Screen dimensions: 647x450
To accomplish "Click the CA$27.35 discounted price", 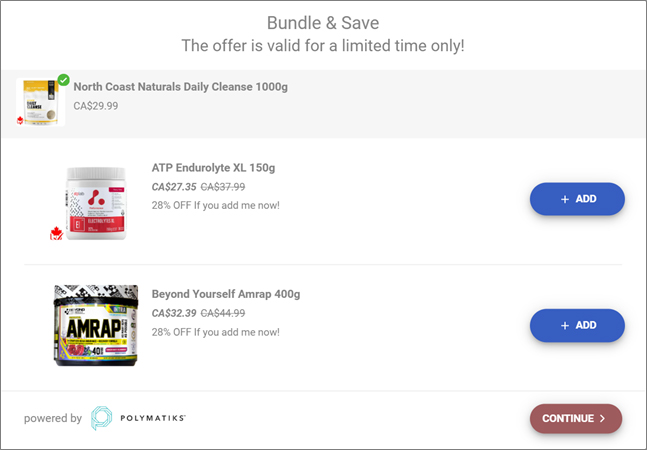I will [174, 187].
